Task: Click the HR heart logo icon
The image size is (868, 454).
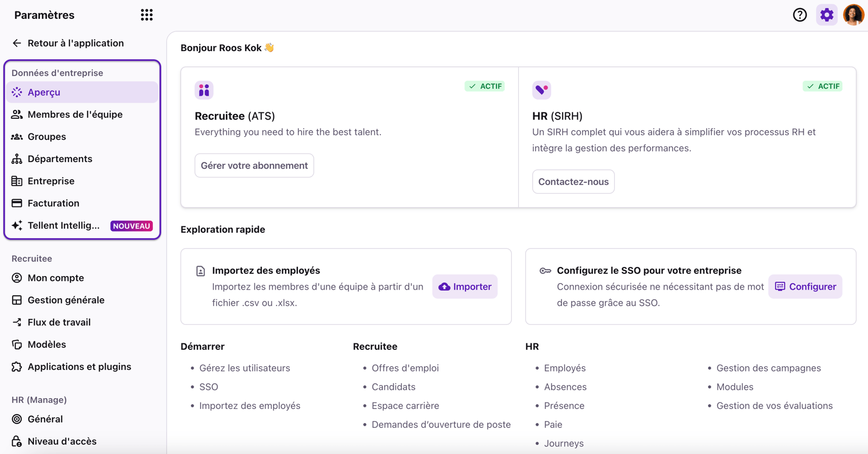Action: click(541, 90)
